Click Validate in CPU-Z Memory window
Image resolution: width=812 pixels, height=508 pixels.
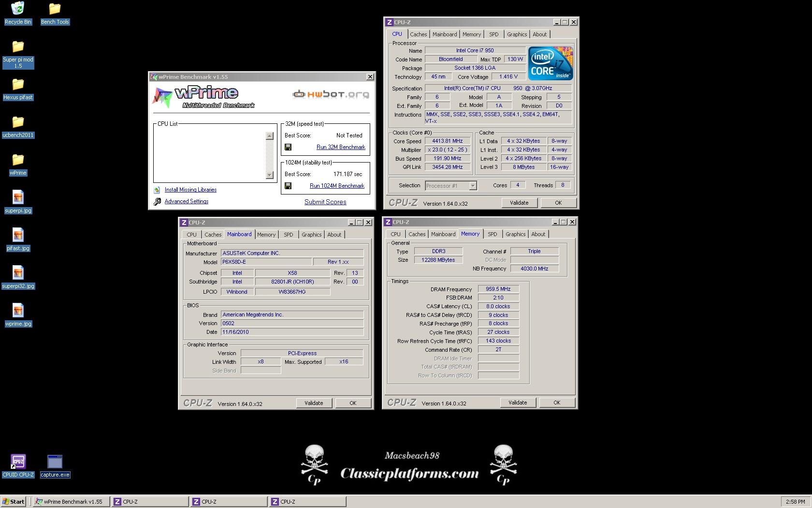click(x=518, y=403)
